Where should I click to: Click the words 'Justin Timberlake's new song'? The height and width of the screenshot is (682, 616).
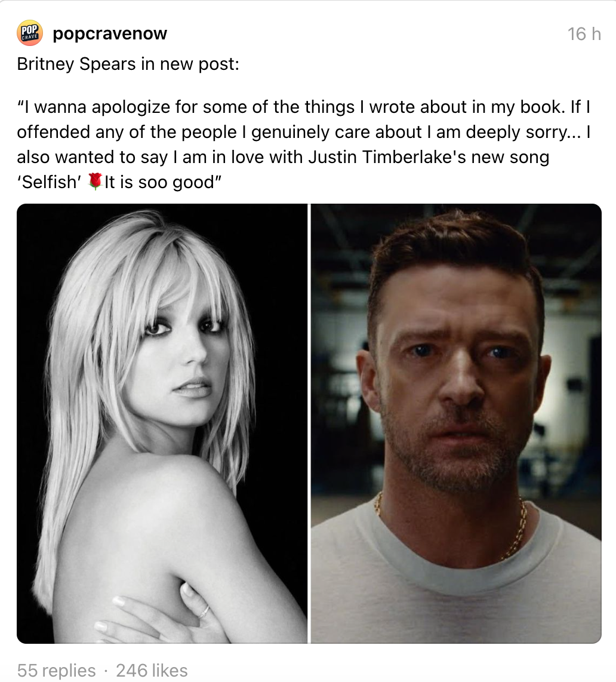click(429, 157)
